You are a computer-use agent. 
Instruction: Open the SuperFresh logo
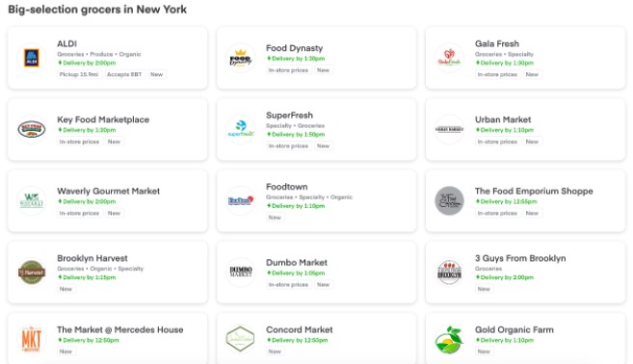pos(241,130)
